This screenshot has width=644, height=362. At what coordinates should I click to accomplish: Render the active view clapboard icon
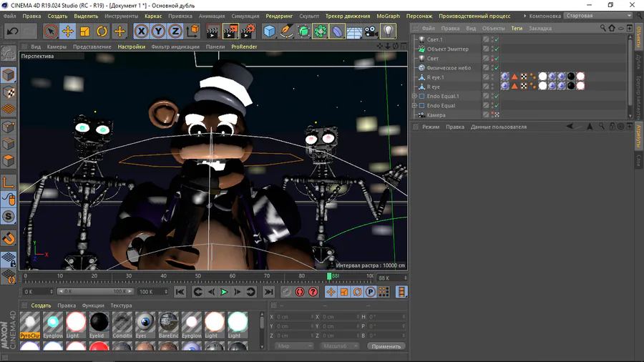pos(213,31)
